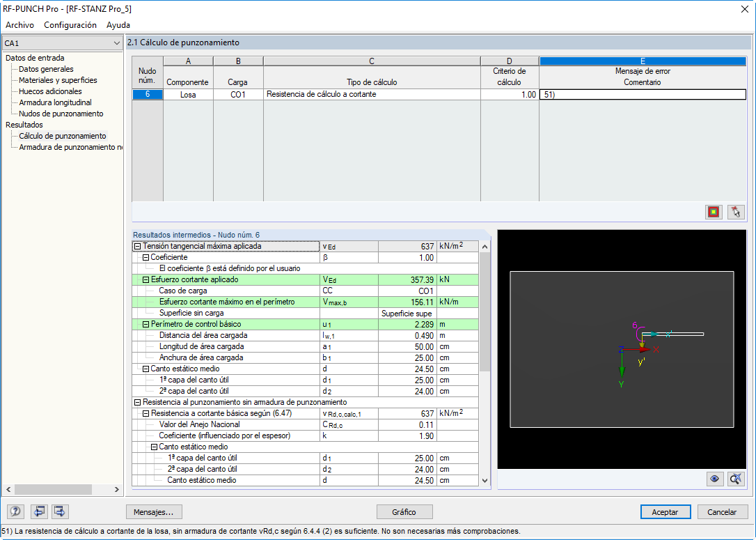Click the 357.39 kN value cell
The height and width of the screenshot is (540, 756).
407,280
